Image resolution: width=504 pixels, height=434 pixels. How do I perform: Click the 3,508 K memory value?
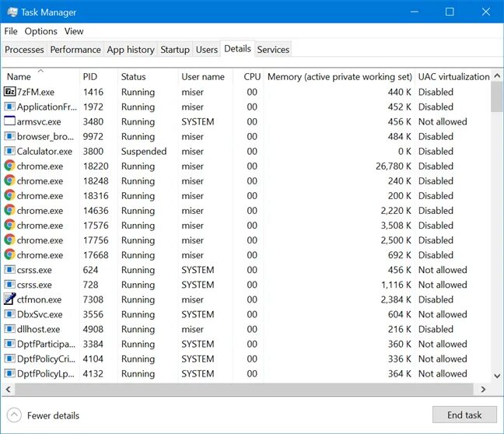click(x=396, y=226)
